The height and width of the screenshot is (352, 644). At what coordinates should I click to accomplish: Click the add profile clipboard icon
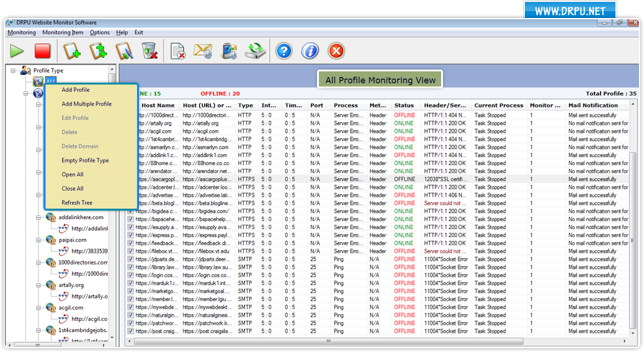tap(71, 51)
